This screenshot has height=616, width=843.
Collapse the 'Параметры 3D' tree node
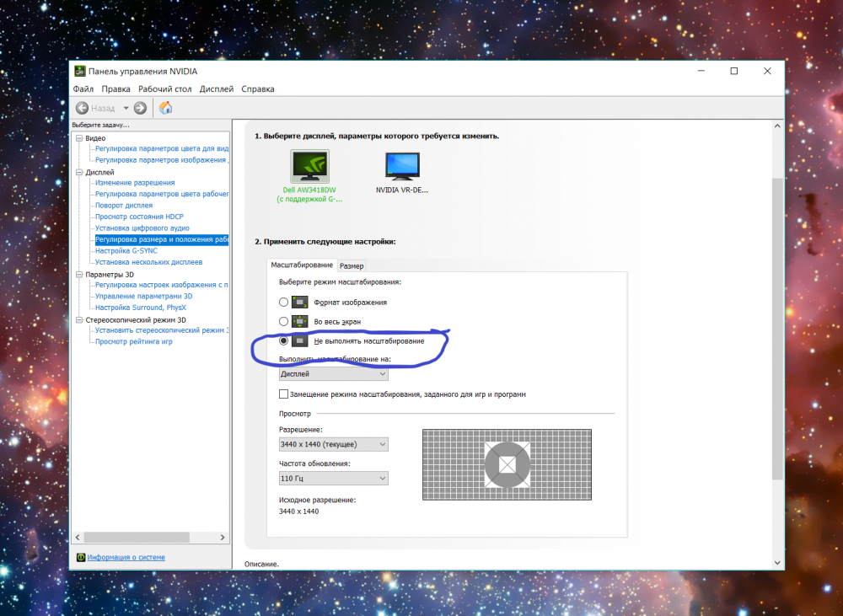(79, 274)
